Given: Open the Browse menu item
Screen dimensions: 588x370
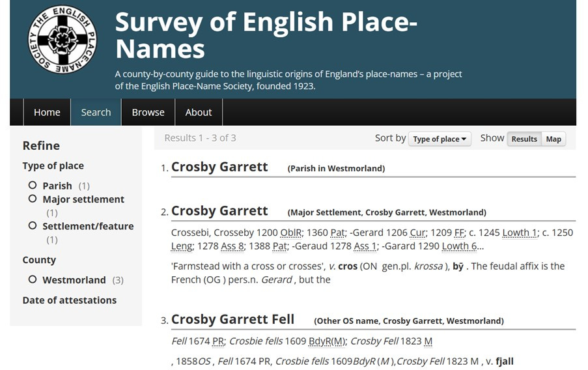Looking at the screenshot, I should click(148, 112).
